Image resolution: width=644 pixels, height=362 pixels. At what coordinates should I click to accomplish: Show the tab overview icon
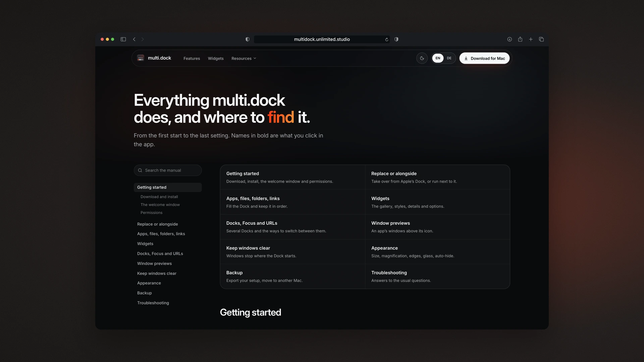541,39
